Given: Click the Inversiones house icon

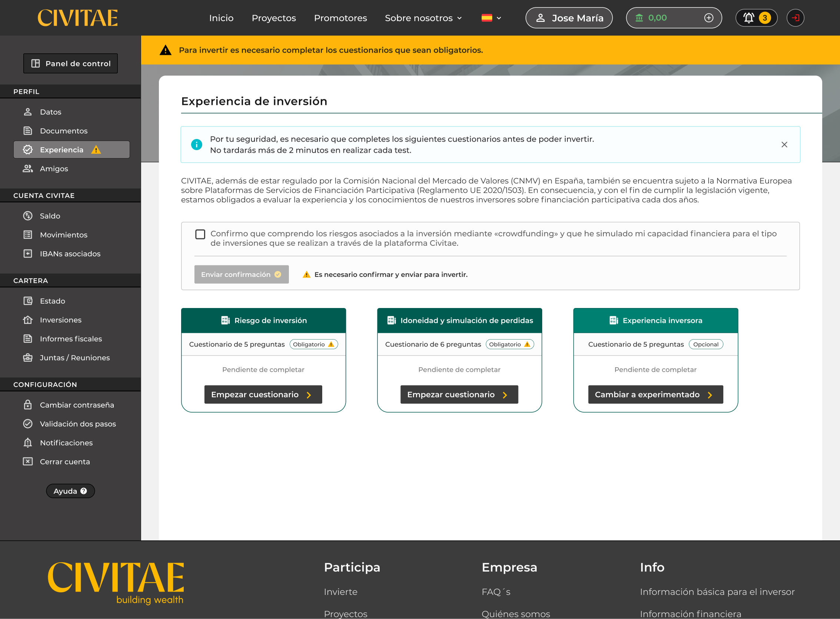Looking at the screenshot, I should click(x=28, y=320).
